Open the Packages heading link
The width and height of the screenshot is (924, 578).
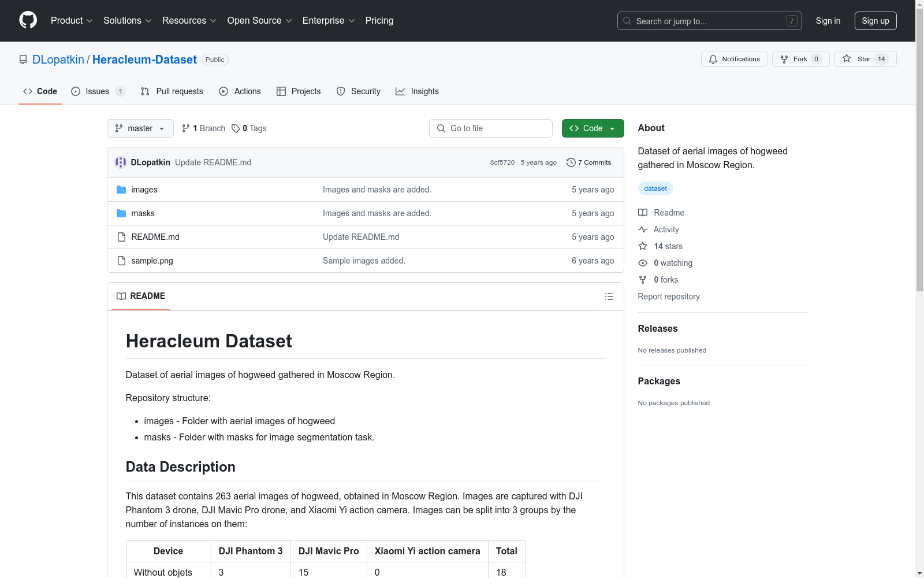659,381
